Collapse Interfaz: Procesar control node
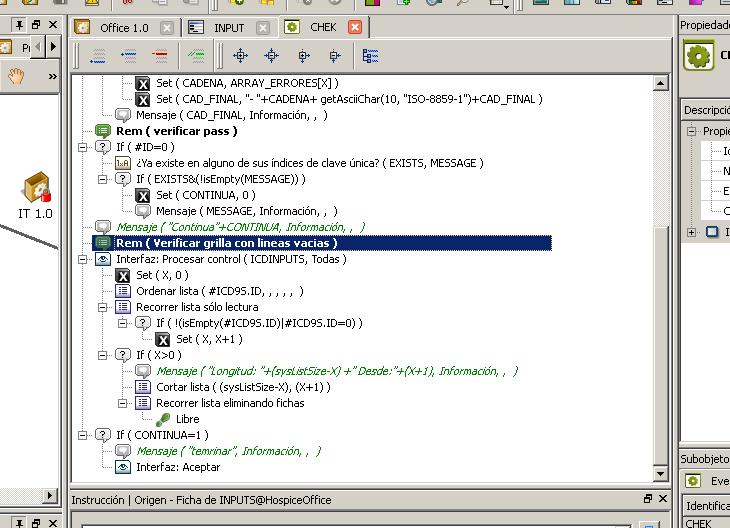The image size is (730, 528). click(82, 259)
